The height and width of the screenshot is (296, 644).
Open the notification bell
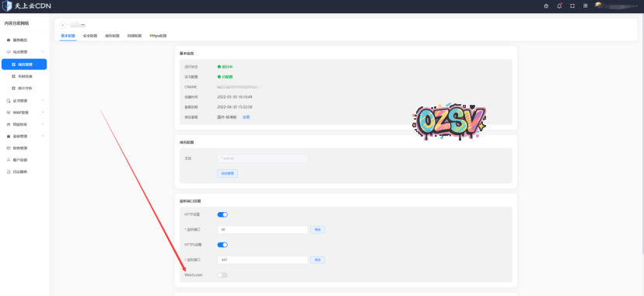tap(559, 6)
